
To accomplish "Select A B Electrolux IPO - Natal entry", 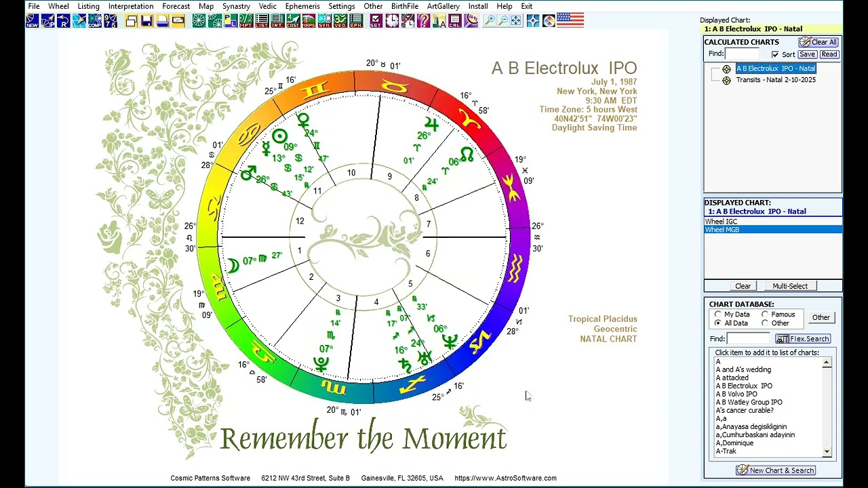I will [776, 68].
